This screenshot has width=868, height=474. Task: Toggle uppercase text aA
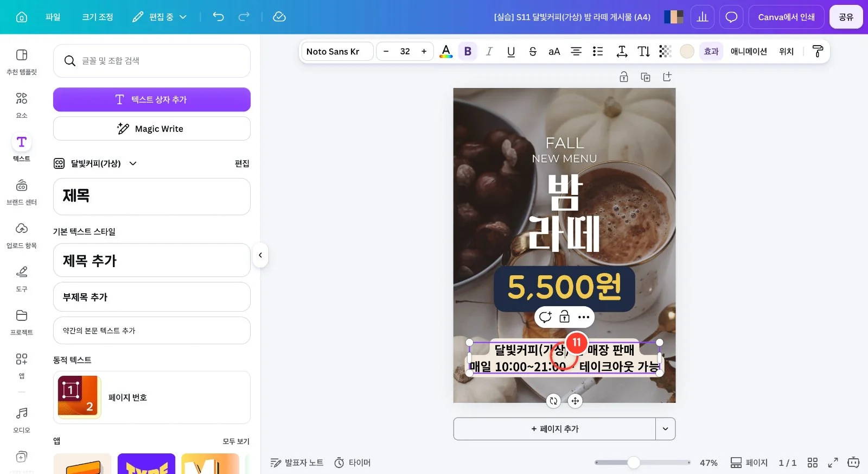[x=554, y=52]
